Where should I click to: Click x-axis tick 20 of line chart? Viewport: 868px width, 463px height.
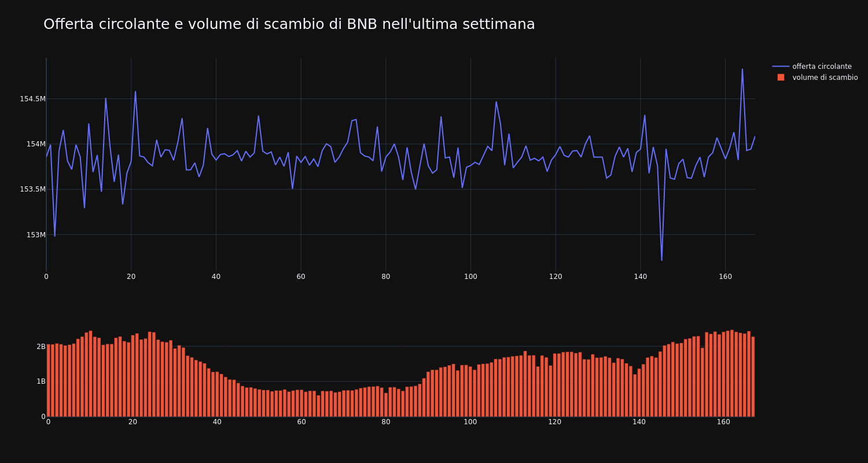click(131, 277)
